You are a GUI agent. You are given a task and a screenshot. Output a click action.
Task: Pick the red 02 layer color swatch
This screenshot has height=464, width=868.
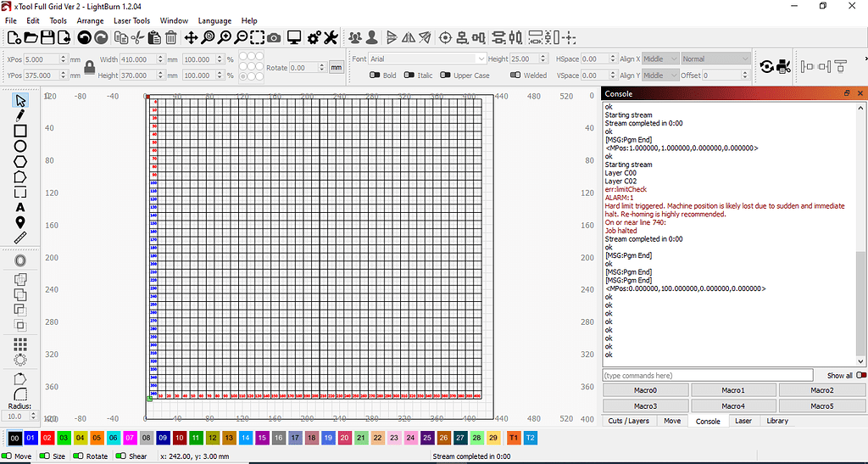point(47,438)
